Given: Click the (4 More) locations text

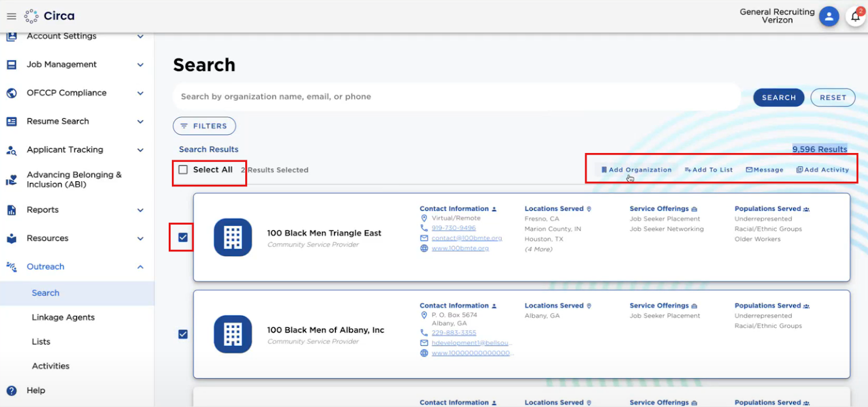Looking at the screenshot, I should tap(539, 249).
